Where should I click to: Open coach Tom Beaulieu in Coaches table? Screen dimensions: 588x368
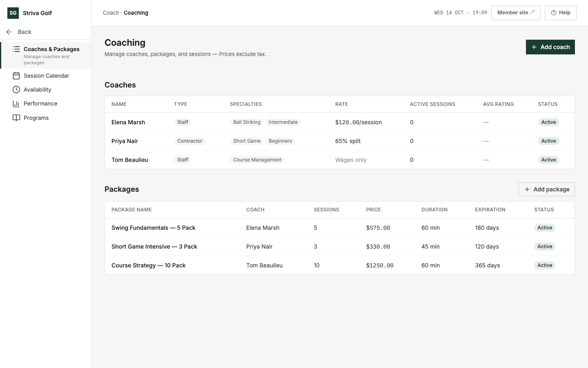(130, 160)
